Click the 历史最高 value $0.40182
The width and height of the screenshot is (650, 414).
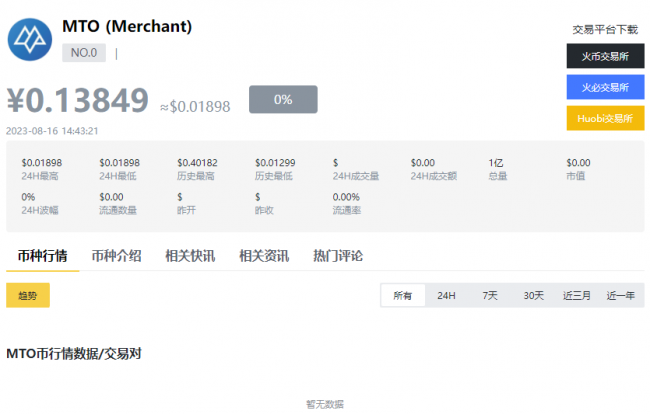coord(197,162)
